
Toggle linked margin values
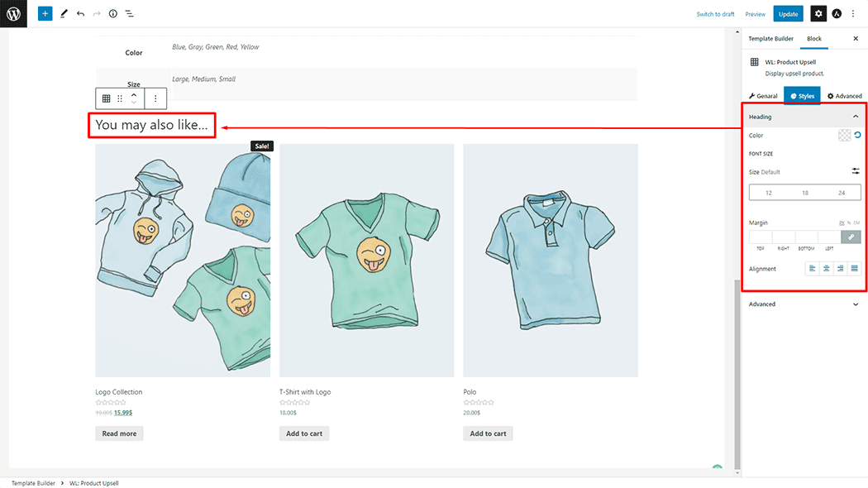click(851, 237)
